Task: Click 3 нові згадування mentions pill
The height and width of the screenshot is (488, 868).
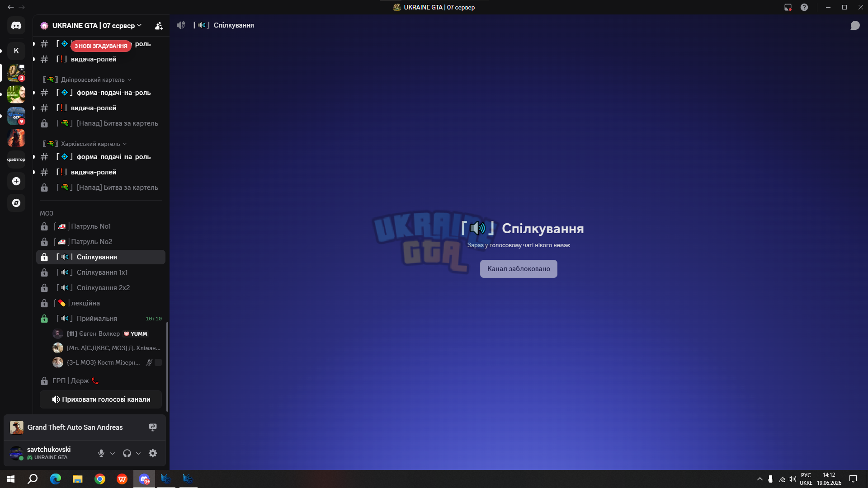Action: pyautogui.click(x=101, y=46)
